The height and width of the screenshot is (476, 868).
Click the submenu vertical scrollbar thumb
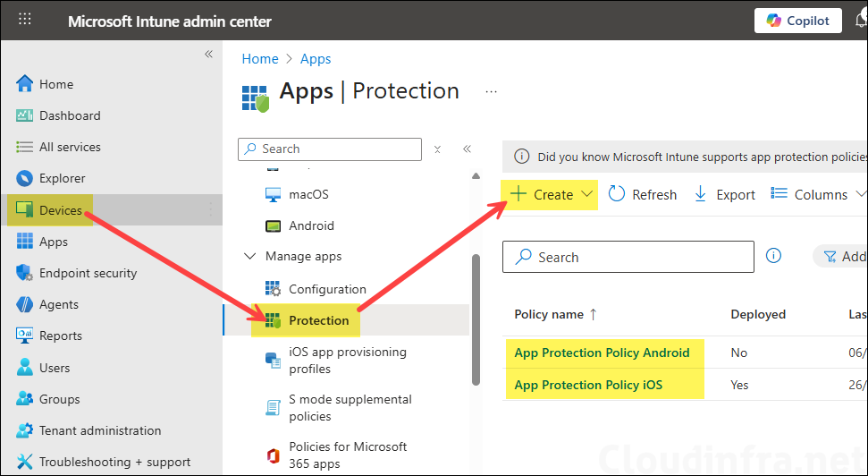point(476,319)
